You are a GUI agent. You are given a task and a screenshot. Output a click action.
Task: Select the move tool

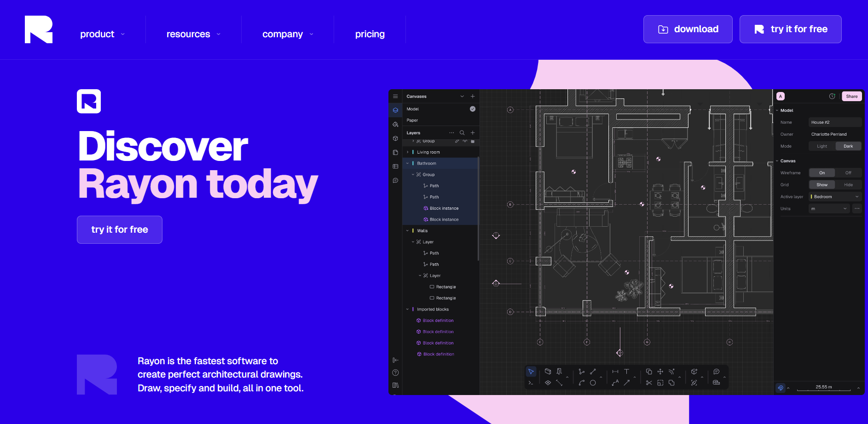(x=660, y=372)
